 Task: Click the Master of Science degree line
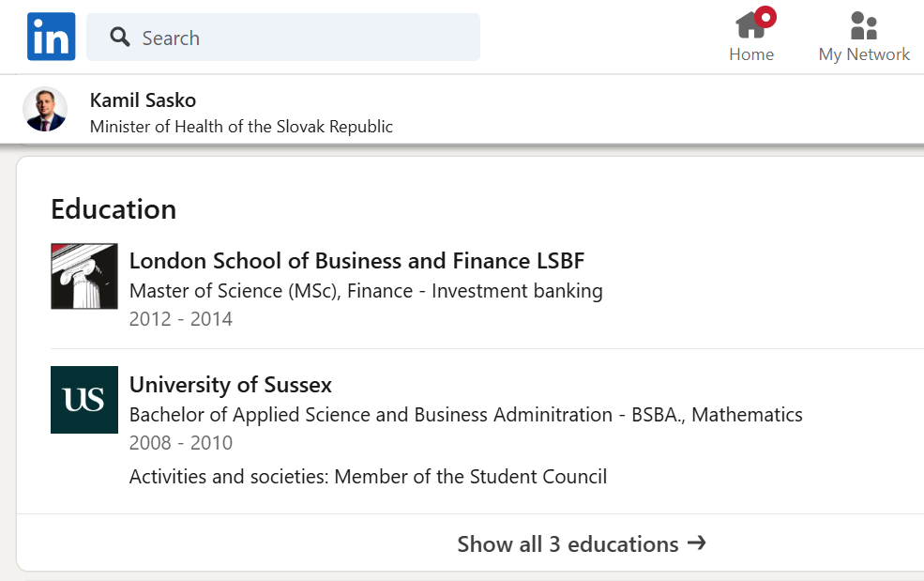[366, 291]
